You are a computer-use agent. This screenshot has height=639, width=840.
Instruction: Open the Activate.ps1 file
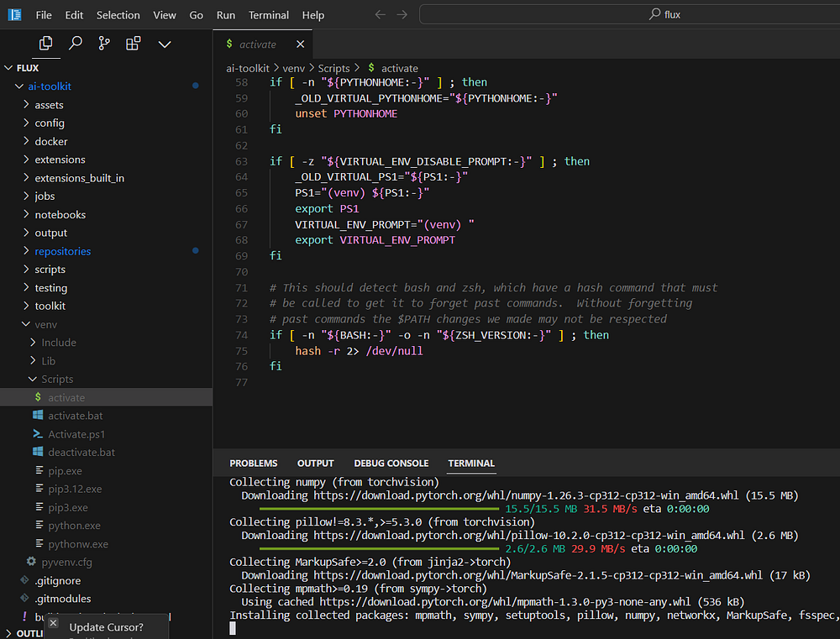(x=76, y=434)
